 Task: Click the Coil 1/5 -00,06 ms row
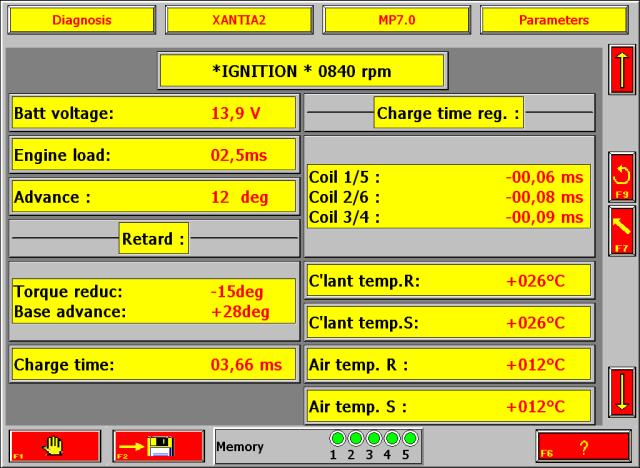tap(447, 177)
